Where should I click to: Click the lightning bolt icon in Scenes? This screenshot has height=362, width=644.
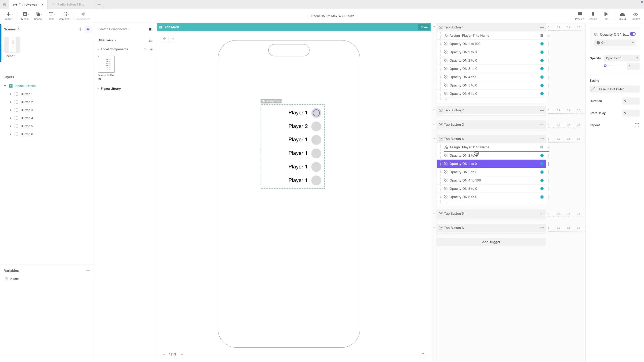coord(88,29)
